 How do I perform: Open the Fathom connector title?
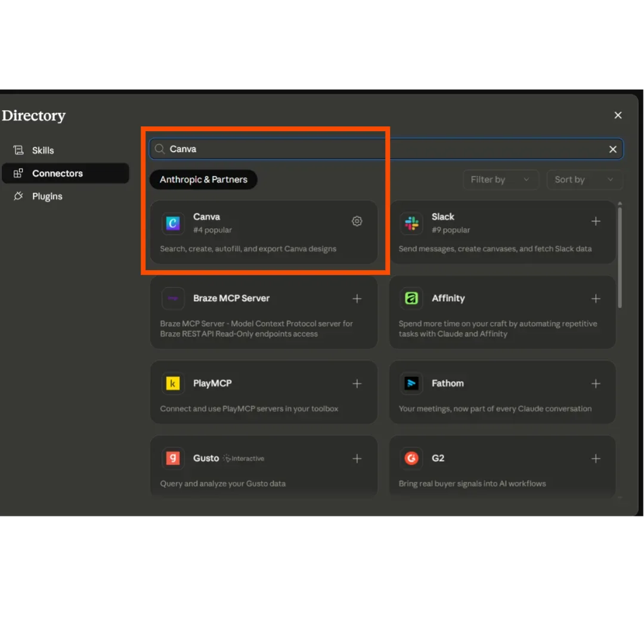tap(447, 383)
